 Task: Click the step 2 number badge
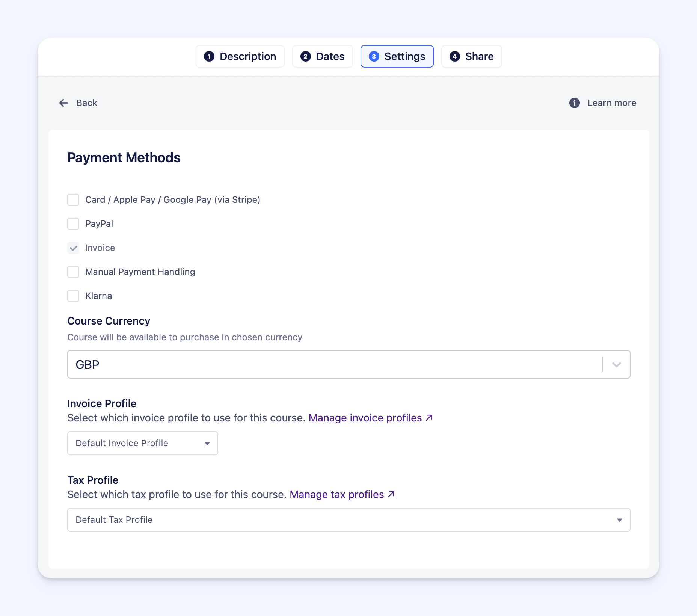click(305, 56)
